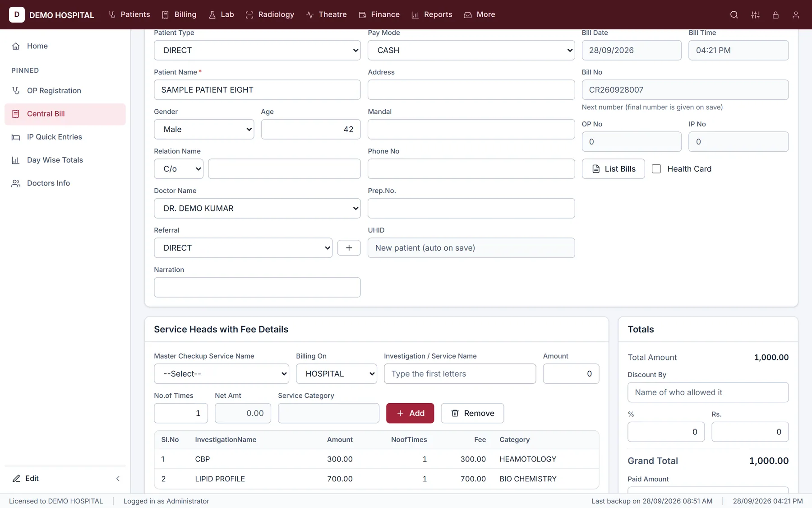Open the Patient Type dropdown
The height and width of the screenshot is (508, 812).
pyautogui.click(x=257, y=50)
